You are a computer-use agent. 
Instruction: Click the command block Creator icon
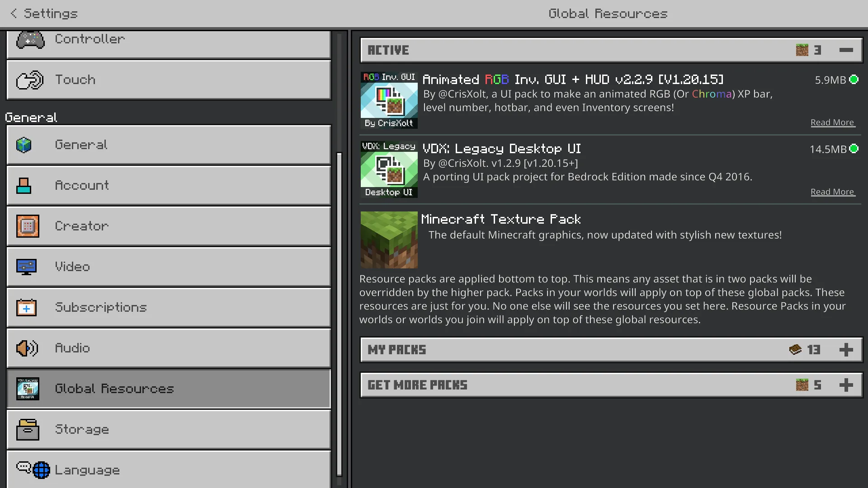pos(28,226)
